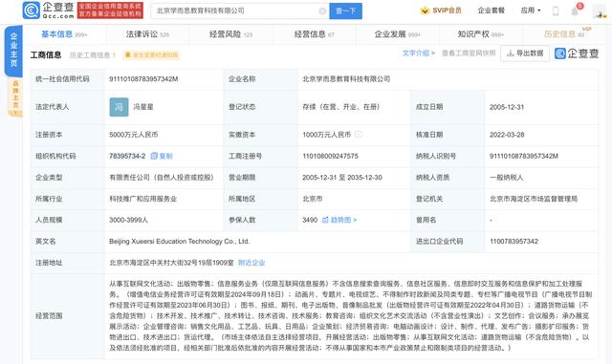Select 所属行业 科技推广和应用服务业

142,199
